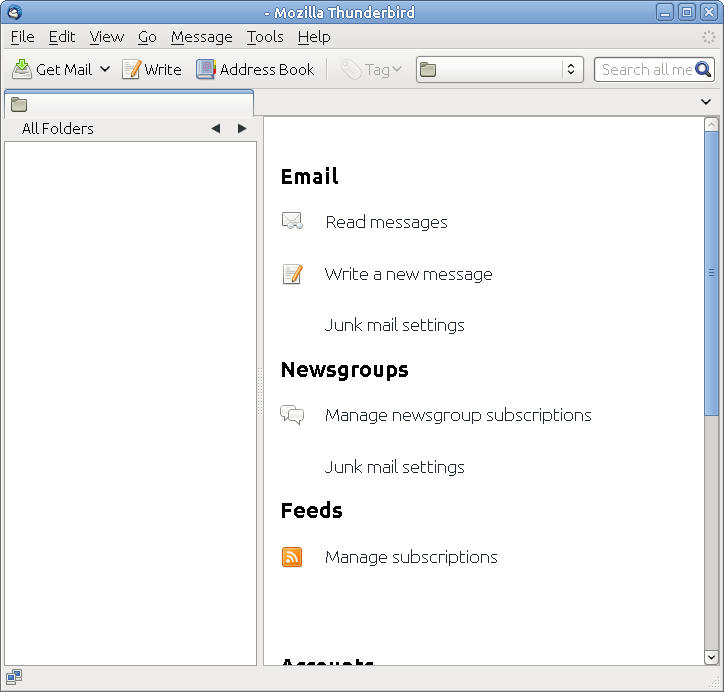Click the Email section heading
Image resolution: width=724 pixels, height=692 pixels.
(x=309, y=177)
